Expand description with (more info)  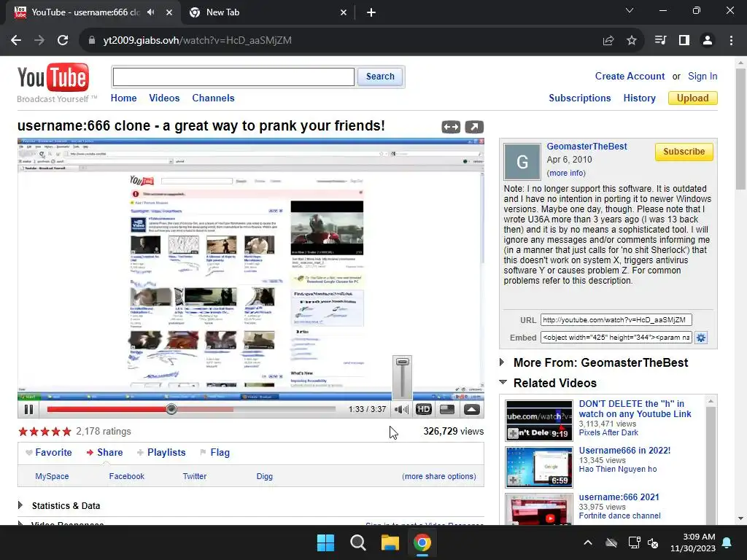click(566, 173)
